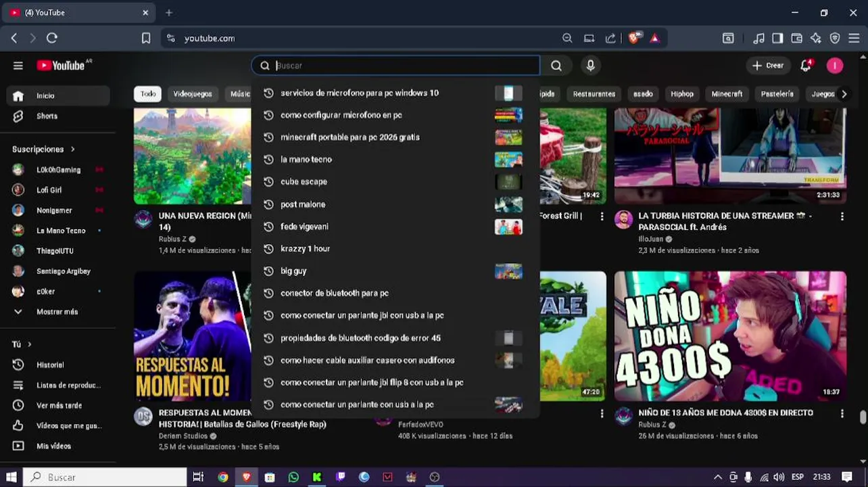
Task: Toggle the browser sidebar panel icon
Action: point(778,39)
